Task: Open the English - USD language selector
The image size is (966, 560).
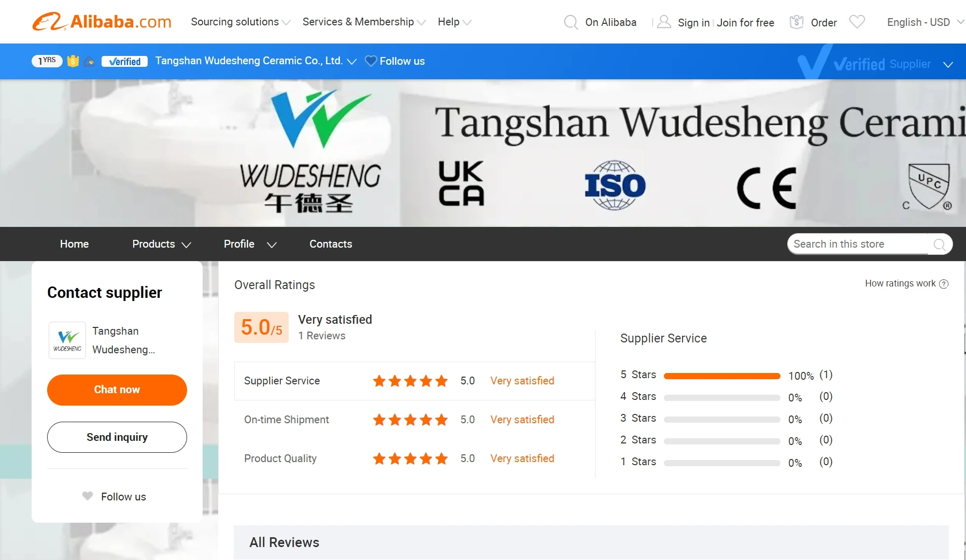Action: tap(926, 22)
